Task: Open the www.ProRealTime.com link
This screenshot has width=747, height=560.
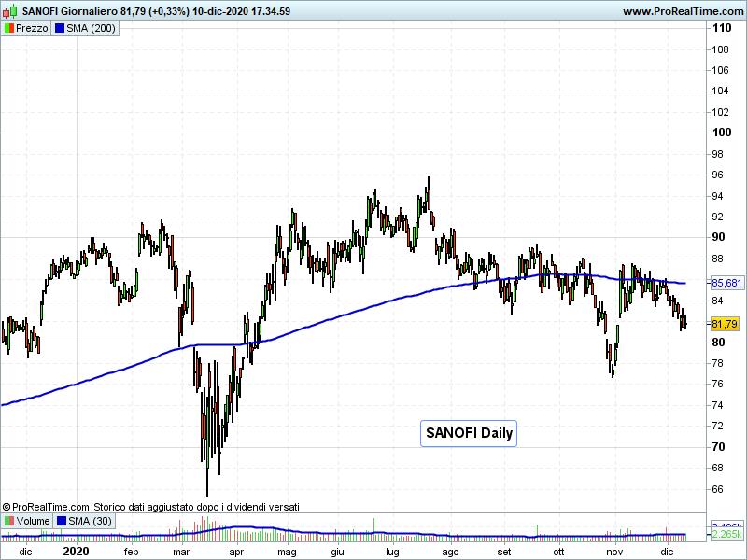Action: pos(682,11)
